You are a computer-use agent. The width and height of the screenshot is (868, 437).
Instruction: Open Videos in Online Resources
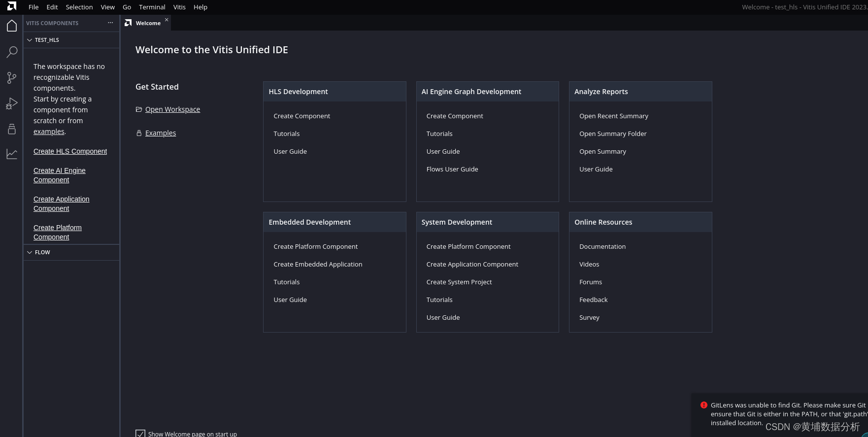(x=589, y=264)
